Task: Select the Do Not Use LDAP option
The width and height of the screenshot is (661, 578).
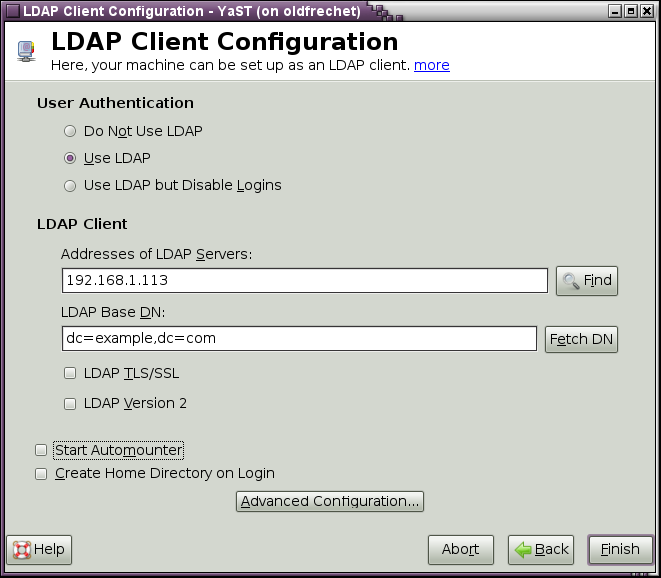Action: [70, 131]
